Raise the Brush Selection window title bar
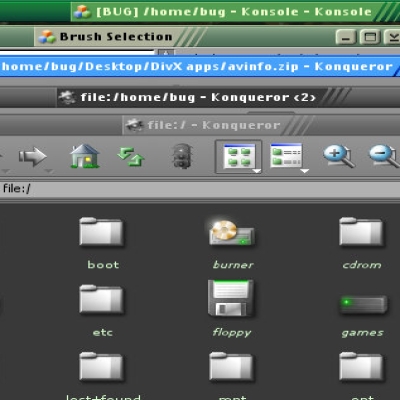The height and width of the screenshot is (400, 400). point(116,36)
